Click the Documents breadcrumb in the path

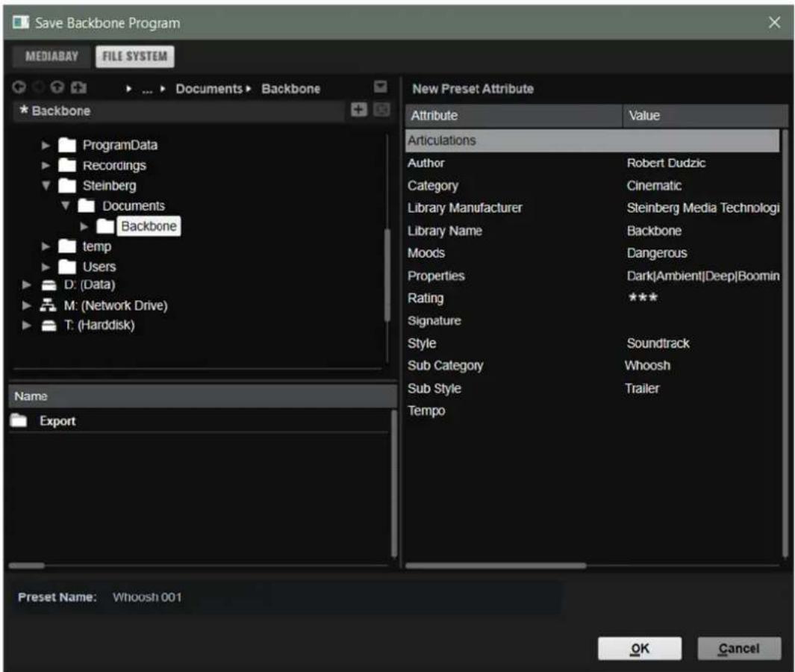pos(209,89)
